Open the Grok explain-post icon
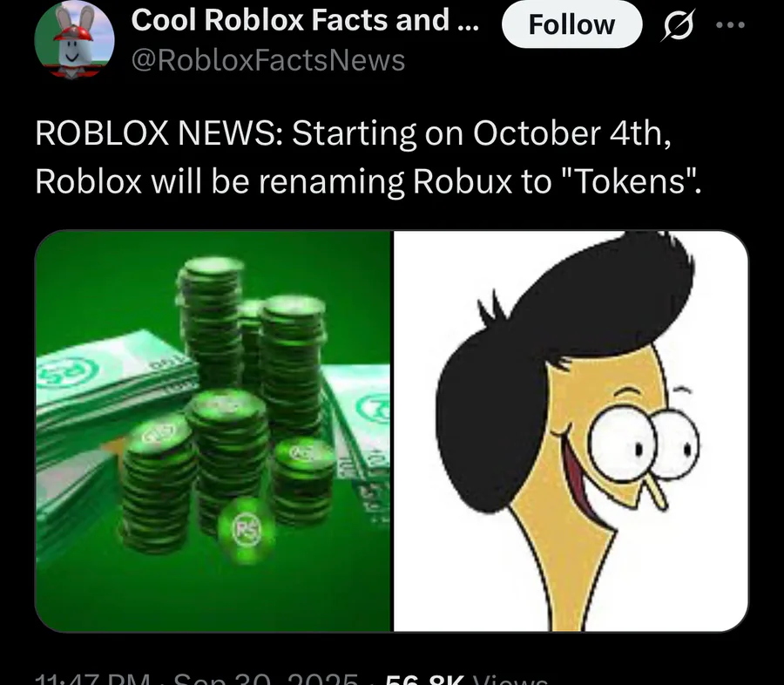This screenshot has width=784, height=685. click(678, 24)
